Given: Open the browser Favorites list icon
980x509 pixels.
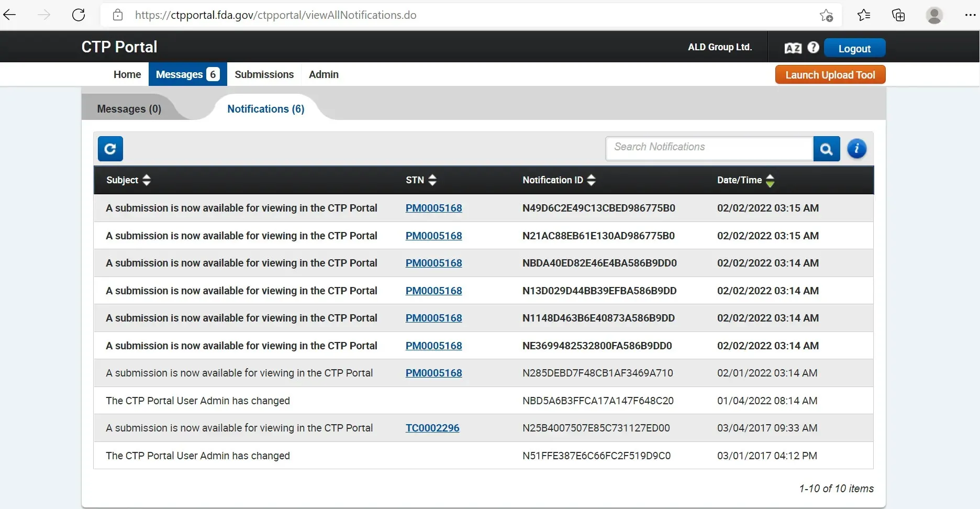Looking at the screenshot, I should click(x=864, y=15).
